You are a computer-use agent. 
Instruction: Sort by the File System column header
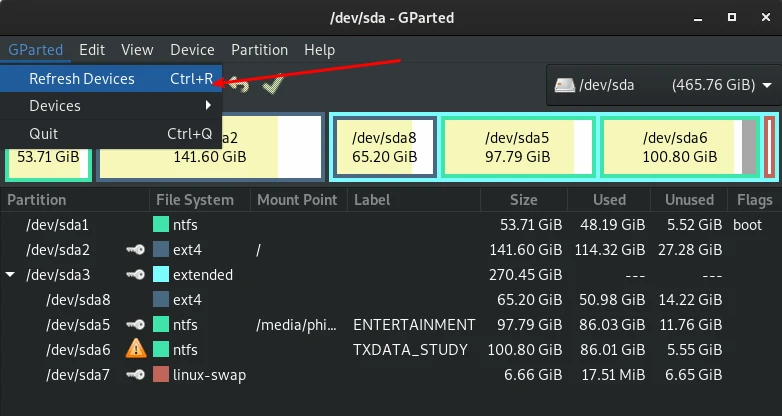click(199, 200)
